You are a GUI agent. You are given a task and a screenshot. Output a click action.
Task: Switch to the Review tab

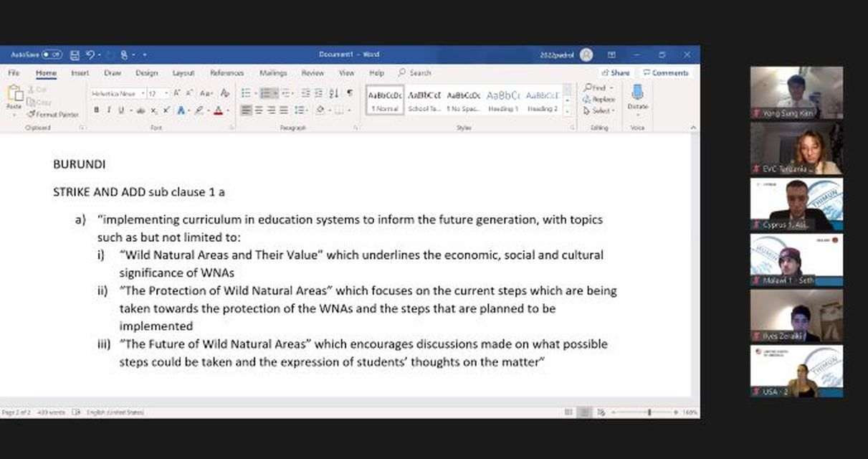click(x=313, y=72)
